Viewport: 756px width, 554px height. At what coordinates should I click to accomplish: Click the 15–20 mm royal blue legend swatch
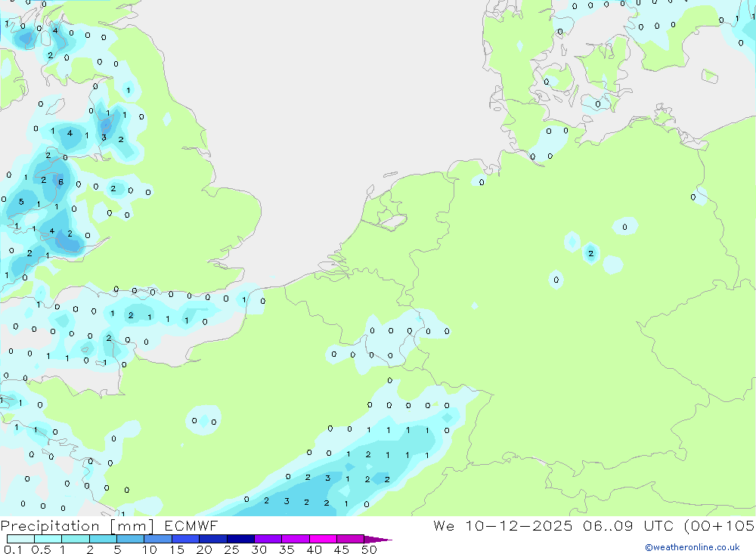coord(186,539)
